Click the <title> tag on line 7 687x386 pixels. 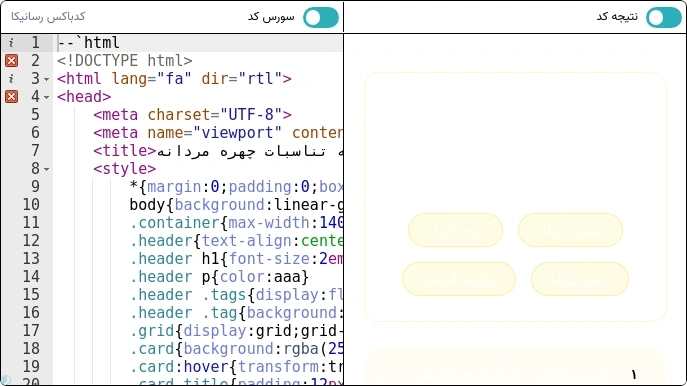(125, 150)
